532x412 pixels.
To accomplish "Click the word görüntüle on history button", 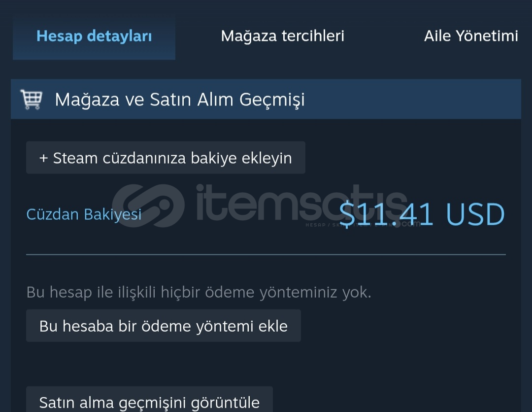I will (x=225, y=403).
